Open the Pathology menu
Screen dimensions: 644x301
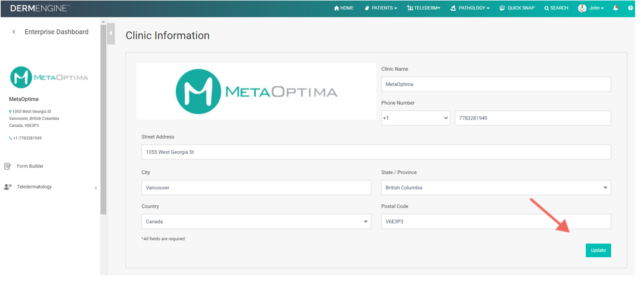470,8
